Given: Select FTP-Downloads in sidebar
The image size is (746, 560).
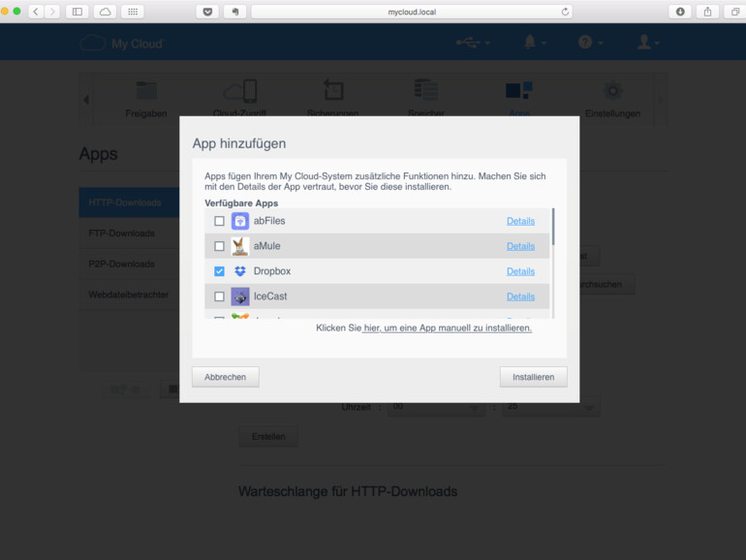Looking at the screenshot, I should 129,233.
